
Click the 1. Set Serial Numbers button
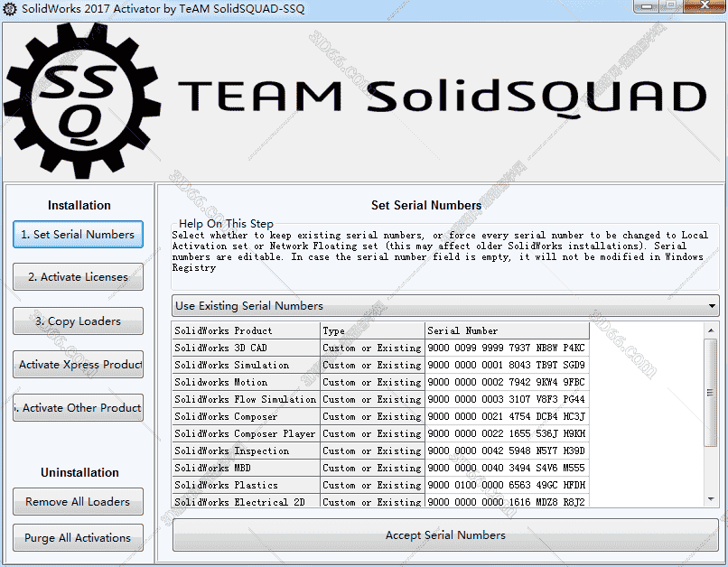pyautogui.click(x=78, y=235)
